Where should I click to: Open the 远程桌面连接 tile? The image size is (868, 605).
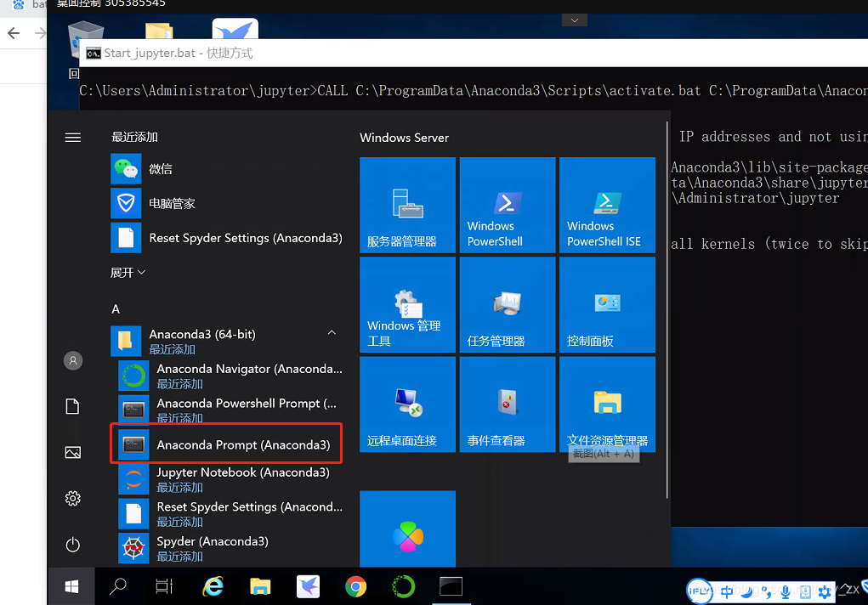pyautogui.click(x=407, y=404)
